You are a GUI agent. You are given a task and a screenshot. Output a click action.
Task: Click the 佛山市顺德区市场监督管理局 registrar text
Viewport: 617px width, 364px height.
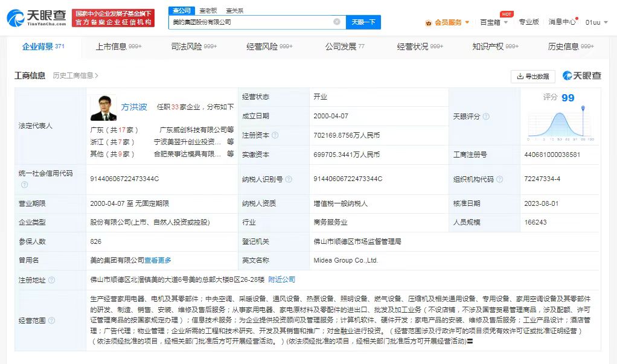pos(357,241)
